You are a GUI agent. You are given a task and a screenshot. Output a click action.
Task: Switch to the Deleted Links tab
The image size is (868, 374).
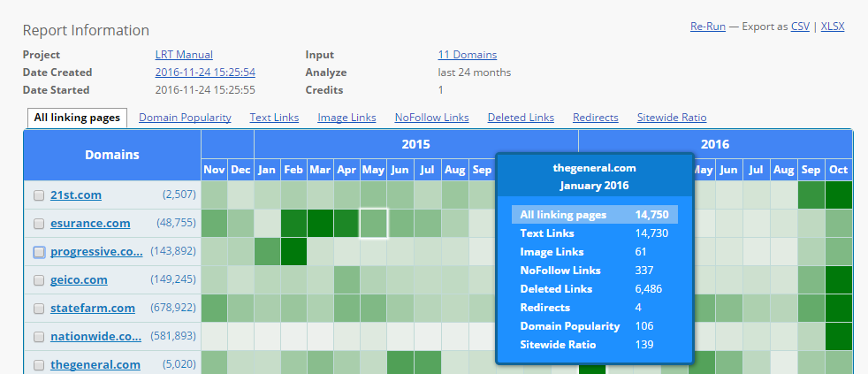coord(521,118)
